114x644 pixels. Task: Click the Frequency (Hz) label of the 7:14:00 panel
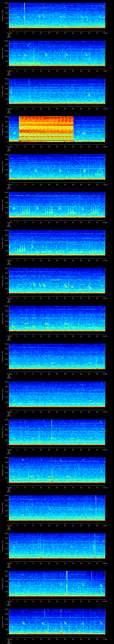[x=3, y=16]
